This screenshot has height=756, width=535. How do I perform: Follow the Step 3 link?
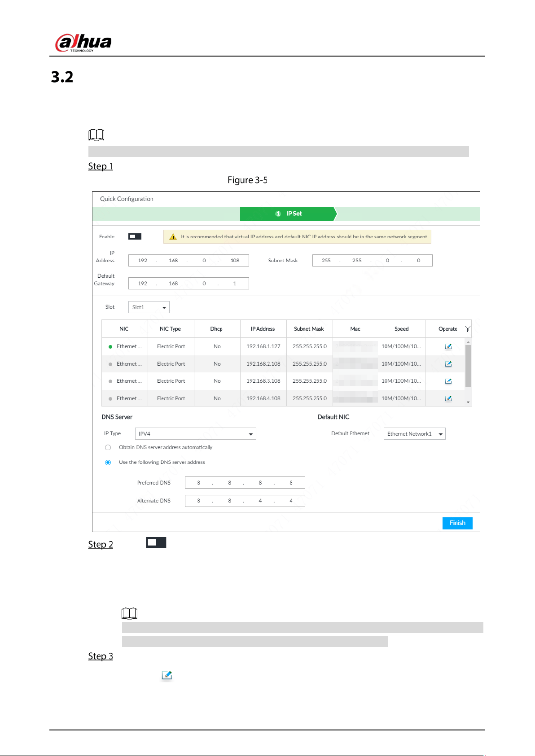click(101, 656)
